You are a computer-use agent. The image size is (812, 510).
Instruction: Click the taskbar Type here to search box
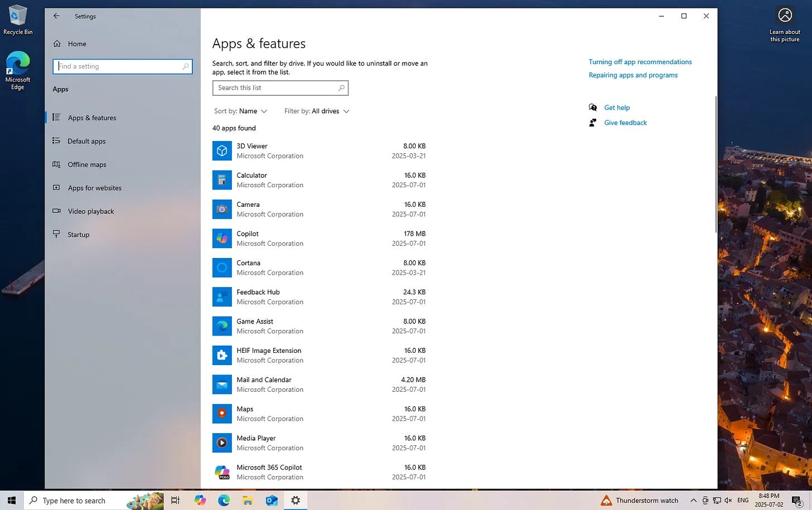click(94, 501)
